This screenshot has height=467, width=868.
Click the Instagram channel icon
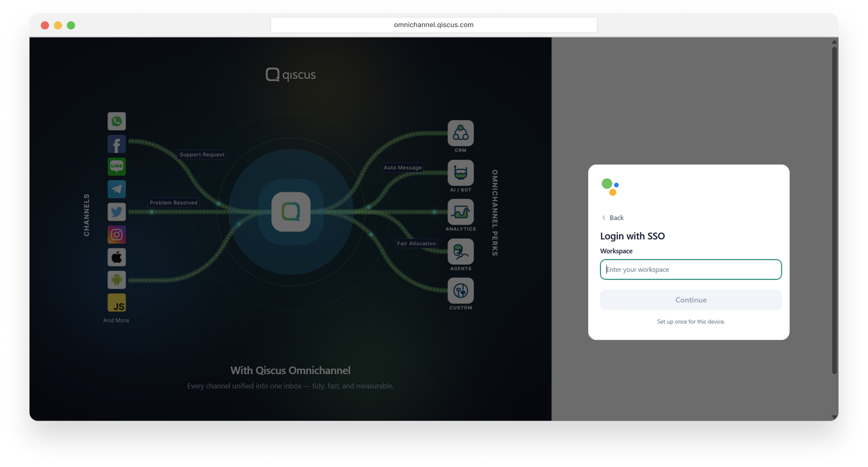pyautogui.click(x=117, y=235)
